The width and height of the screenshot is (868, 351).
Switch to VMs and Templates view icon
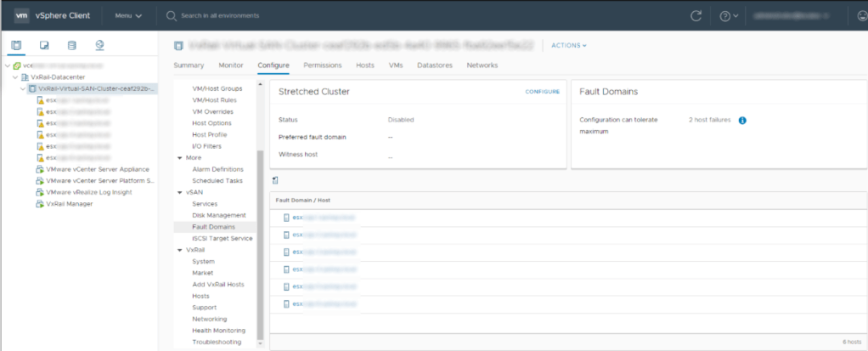pyautogui.click(x=44, y=45)
